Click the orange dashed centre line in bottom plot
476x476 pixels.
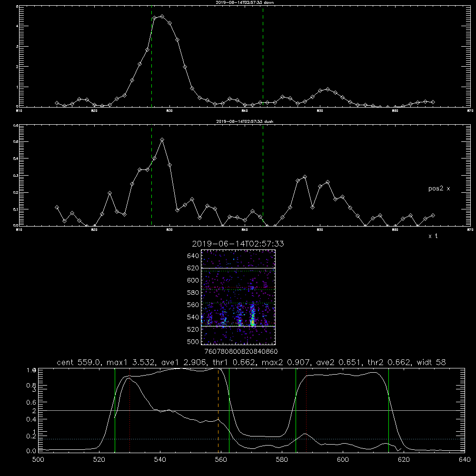[218, 410]
